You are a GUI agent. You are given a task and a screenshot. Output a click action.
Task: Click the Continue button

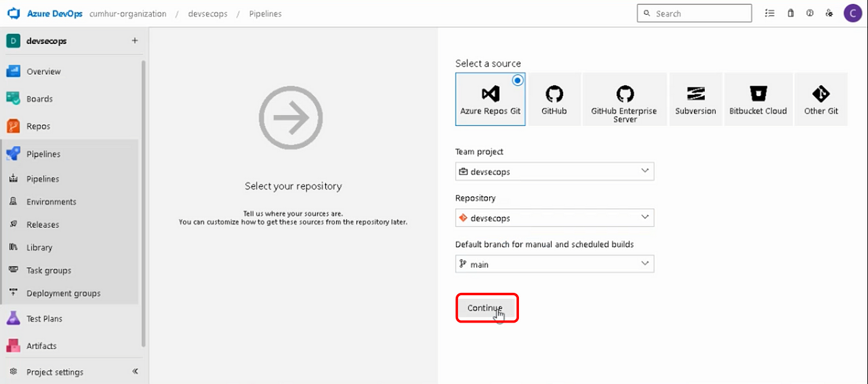tap(485, 308)
